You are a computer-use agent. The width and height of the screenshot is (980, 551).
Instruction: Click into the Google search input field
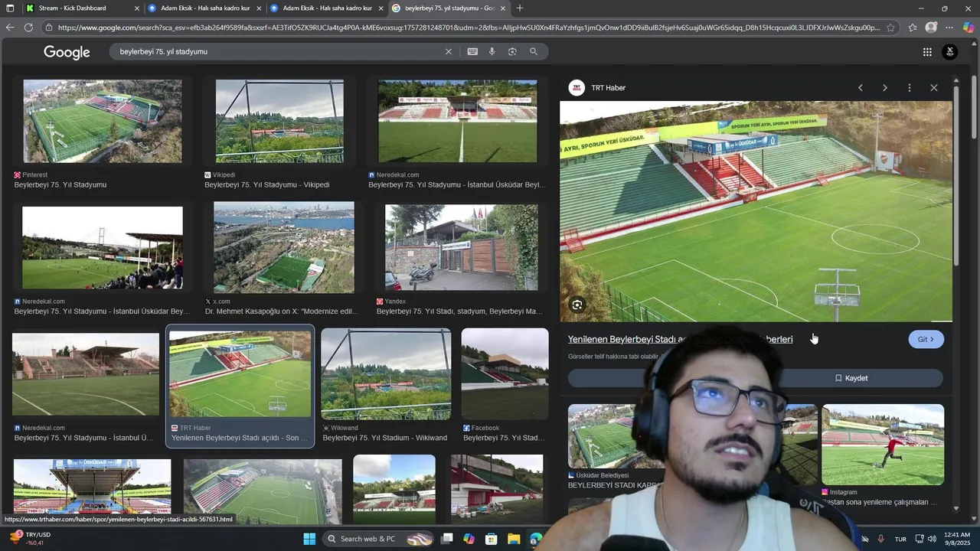coord(279,51)
